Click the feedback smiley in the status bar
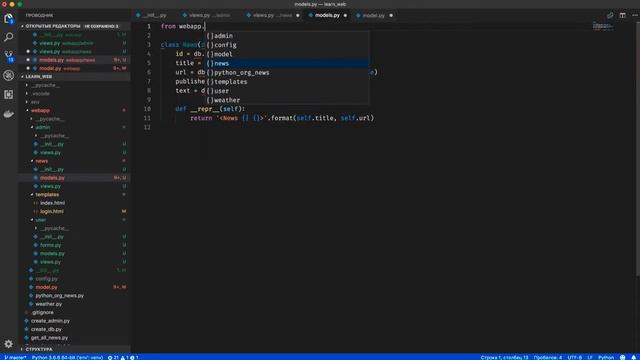Image resolution: width=640 pixels, height=360 pixels. click(x=622, y=357)
